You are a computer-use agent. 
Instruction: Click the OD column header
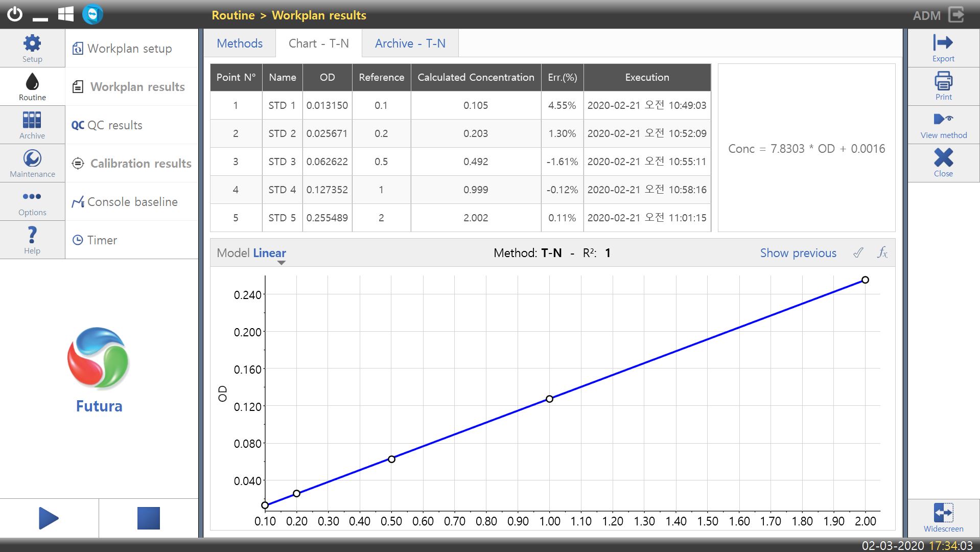coord(328,77)
